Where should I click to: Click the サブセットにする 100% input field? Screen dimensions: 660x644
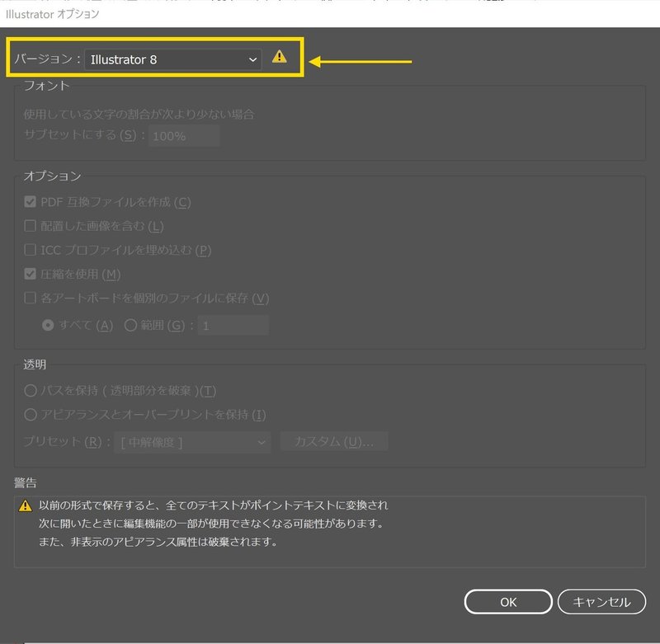coord(184,136)
